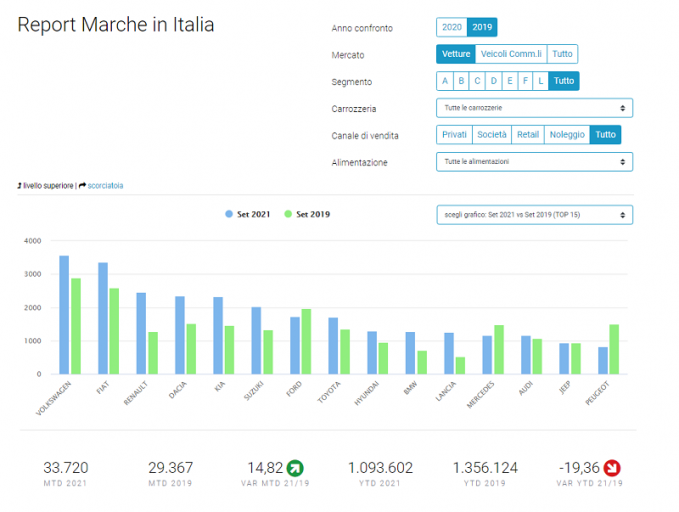
Task: Open the Carrozzeria dropdown
Action: 534,108
